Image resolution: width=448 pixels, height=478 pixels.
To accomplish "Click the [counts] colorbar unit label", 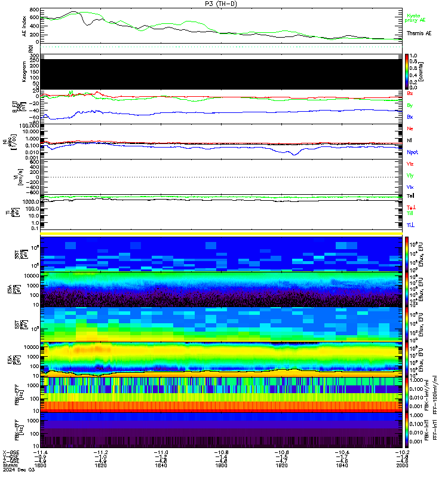I will coord(421,72).
